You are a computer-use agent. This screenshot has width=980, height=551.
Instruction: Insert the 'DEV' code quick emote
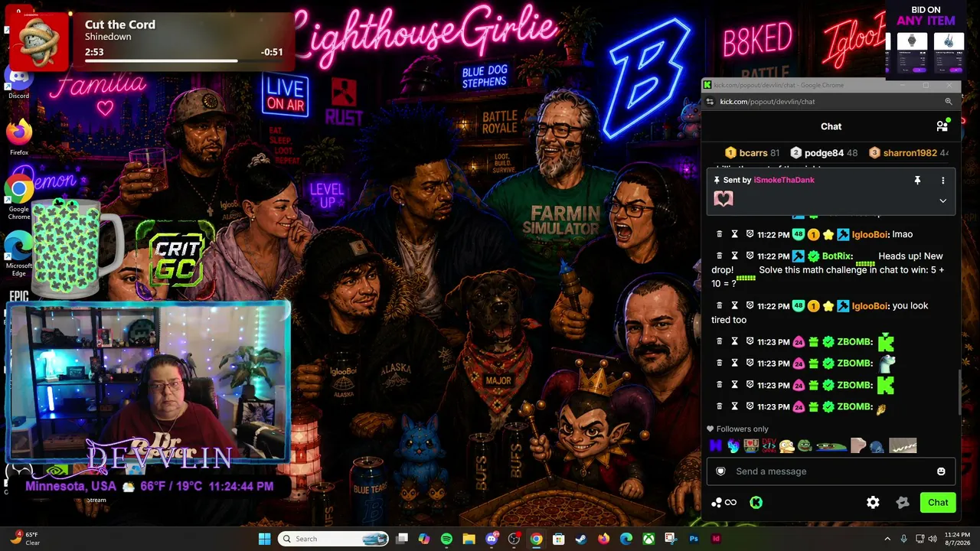click(x=769, y=445)
